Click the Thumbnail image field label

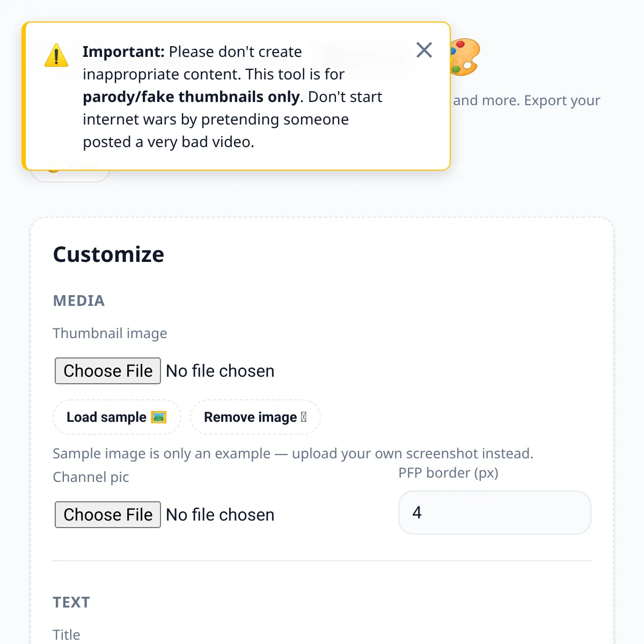(x=110, y=333)
